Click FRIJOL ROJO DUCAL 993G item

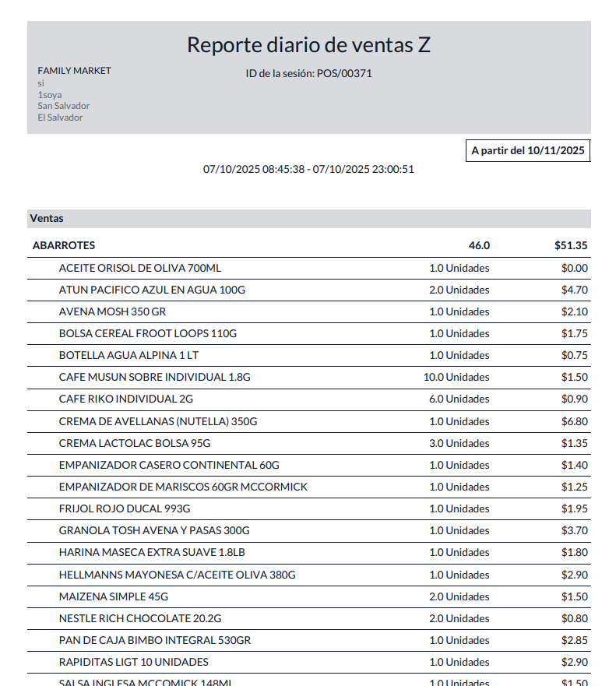pos(125,508)
